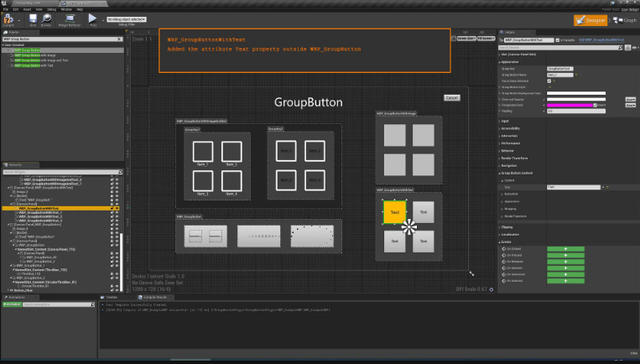Open the Foreground Color Bind dropdown
This screenshot has height=364, width=640.
click(x=630, y=106)
